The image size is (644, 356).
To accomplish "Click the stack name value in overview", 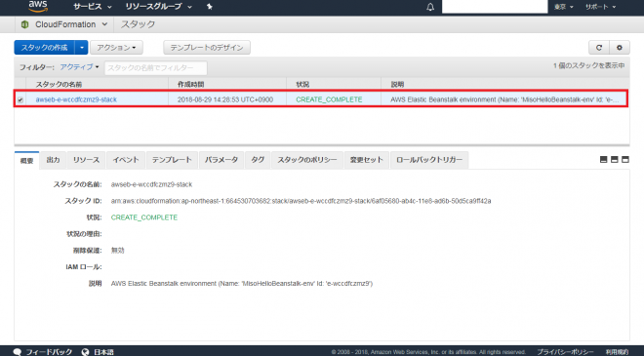I will click(151, 184).
